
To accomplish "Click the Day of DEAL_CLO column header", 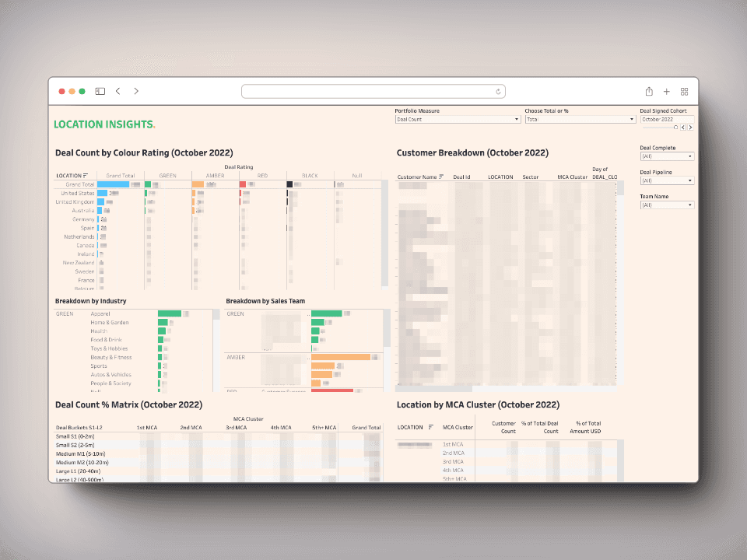I will point(605,173).
